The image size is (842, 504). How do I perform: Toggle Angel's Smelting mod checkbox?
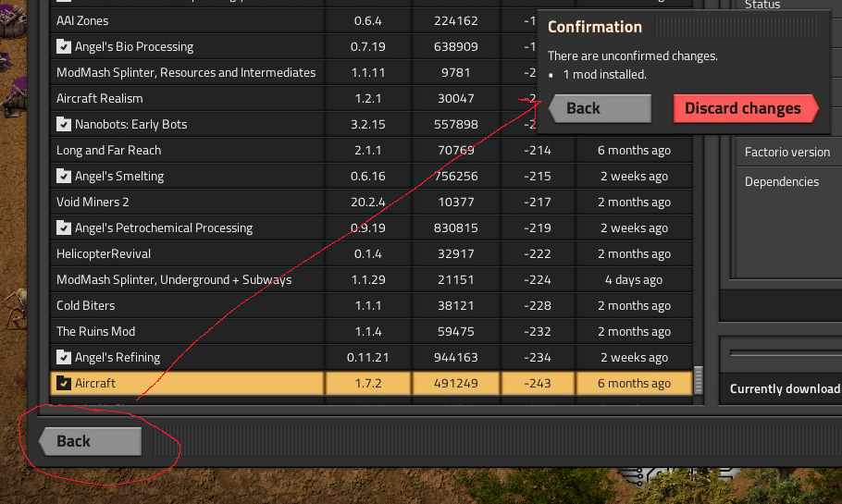[x=64, y=176]
